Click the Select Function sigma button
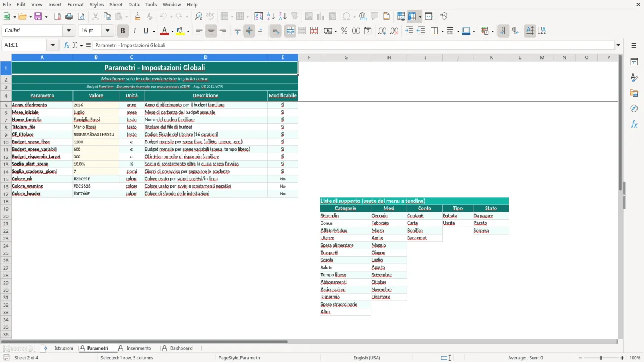 coord(75,45)
